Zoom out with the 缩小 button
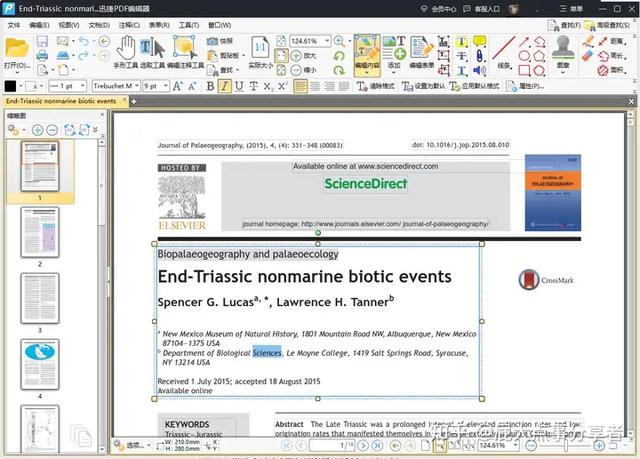Image resolution: width=640 pixels, height=459 pixels. tap(304, 70)
